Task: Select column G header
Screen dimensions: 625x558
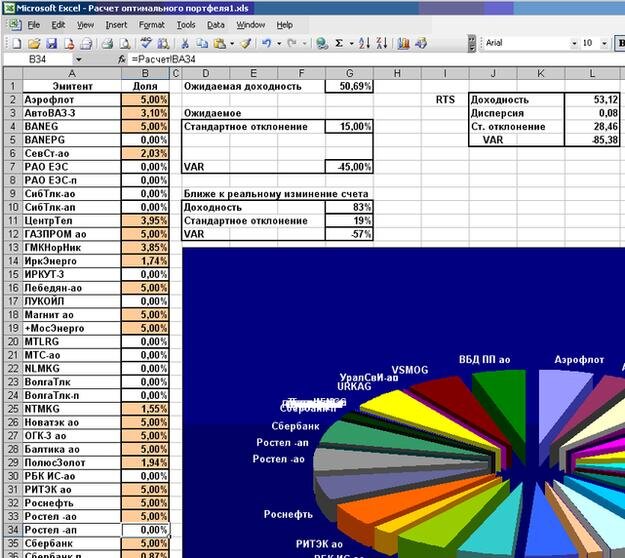Action: click(349, 73)
